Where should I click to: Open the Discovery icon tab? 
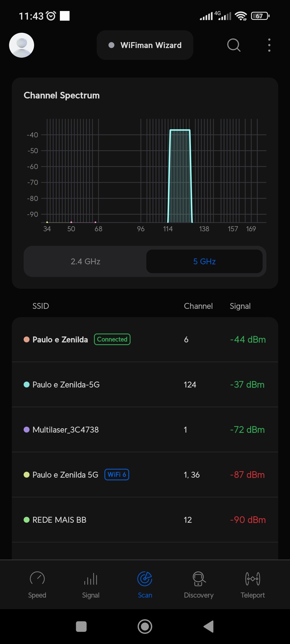(x=199, y=579)
